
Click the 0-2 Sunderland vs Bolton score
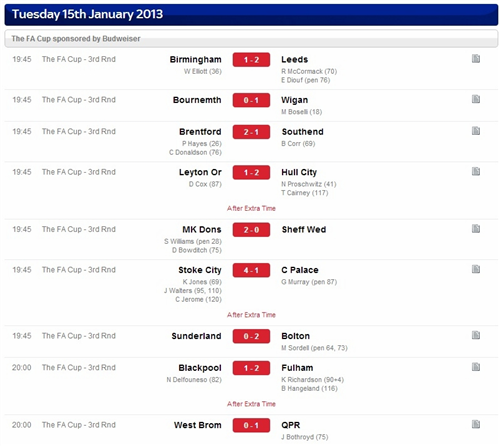[251, 336]
